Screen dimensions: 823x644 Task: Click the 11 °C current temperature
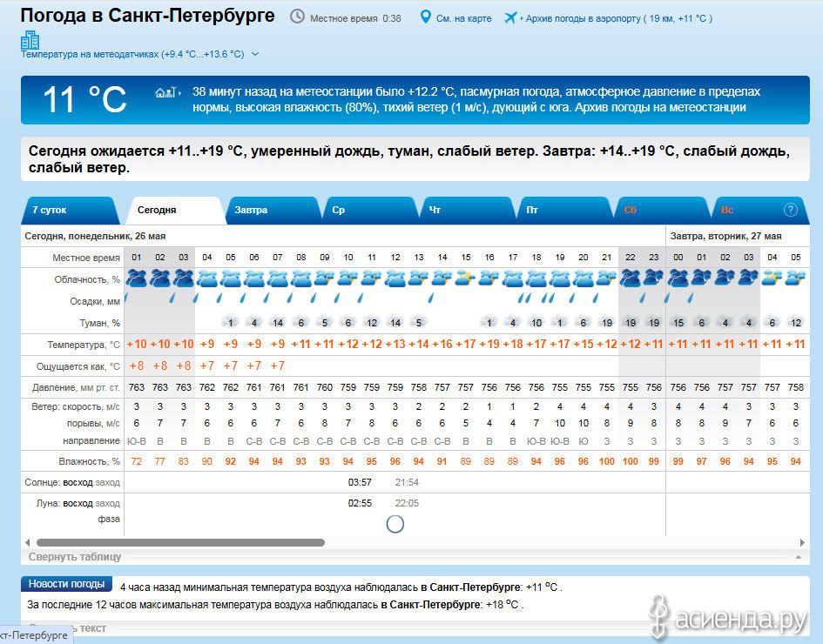84,99
